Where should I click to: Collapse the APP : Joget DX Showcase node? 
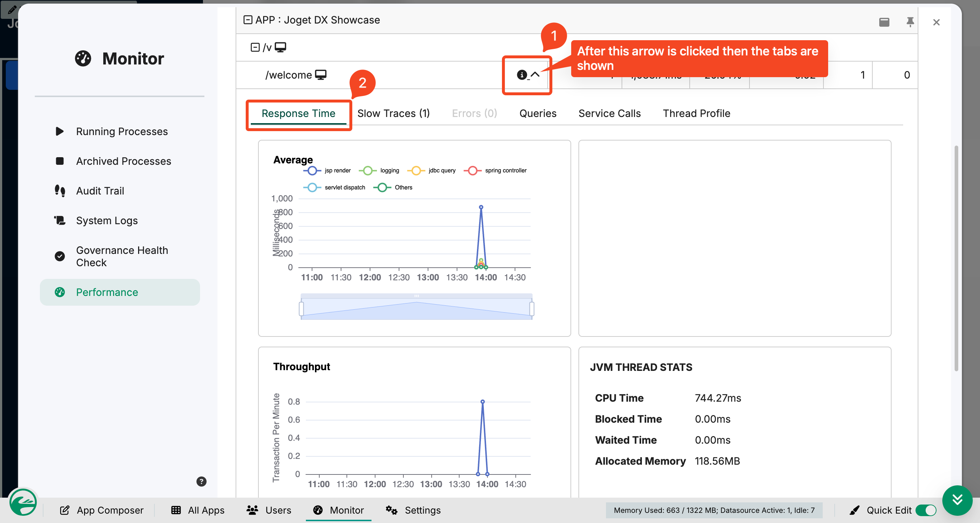(248, 20)
